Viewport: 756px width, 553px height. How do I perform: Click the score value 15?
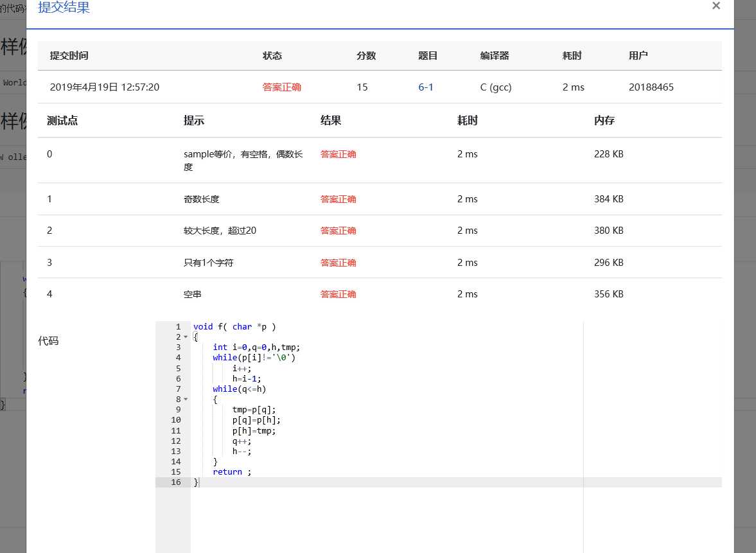pyautogui.click(x=362, y=87)
